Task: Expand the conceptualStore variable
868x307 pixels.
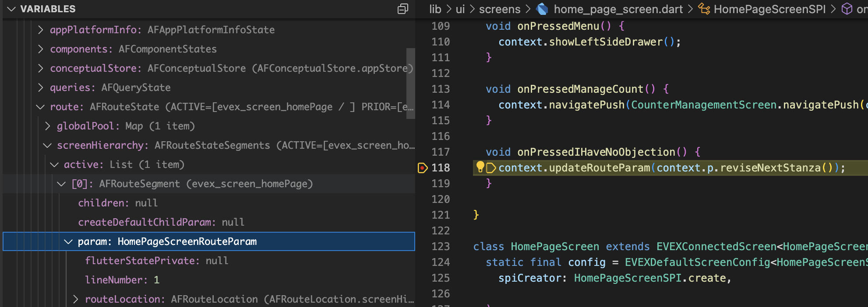Action: [41, 68]
